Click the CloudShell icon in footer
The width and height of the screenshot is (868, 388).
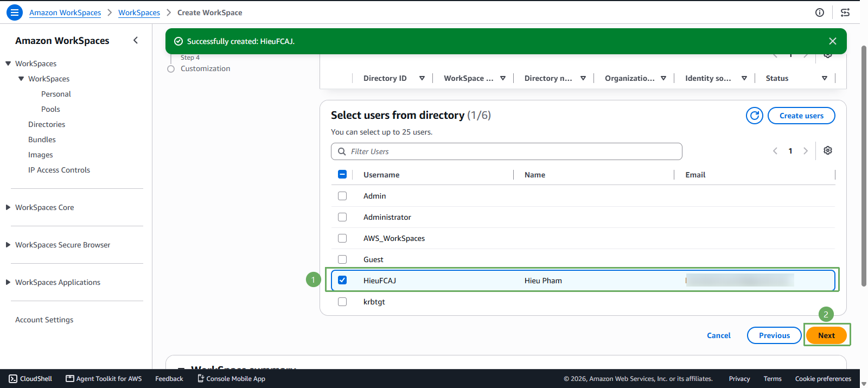pyautogui.click(x=13, y=379)
